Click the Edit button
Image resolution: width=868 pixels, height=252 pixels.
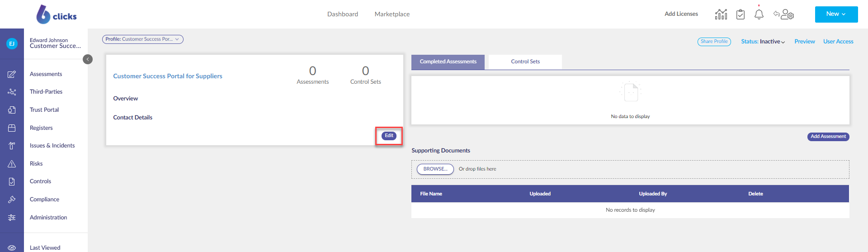pos(389,136)
